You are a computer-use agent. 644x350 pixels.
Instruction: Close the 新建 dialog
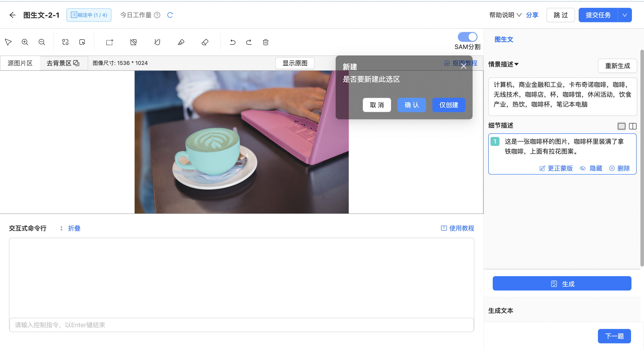[463, 66]
